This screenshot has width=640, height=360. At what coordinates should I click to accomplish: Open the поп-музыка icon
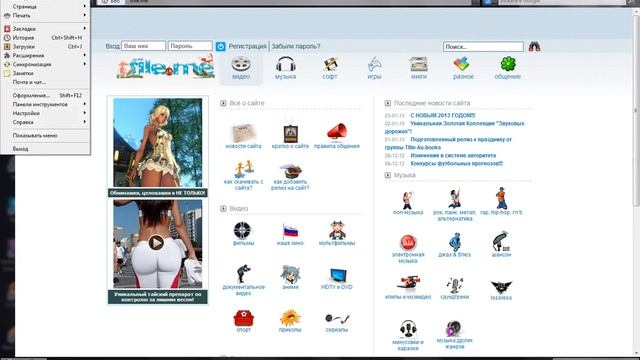tap(407, 200)
